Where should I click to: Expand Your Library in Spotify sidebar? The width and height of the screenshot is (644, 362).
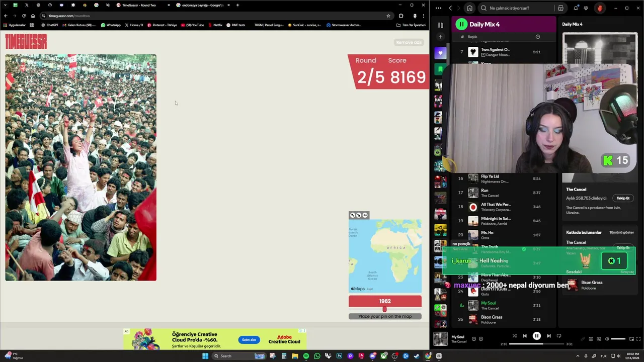440,25
